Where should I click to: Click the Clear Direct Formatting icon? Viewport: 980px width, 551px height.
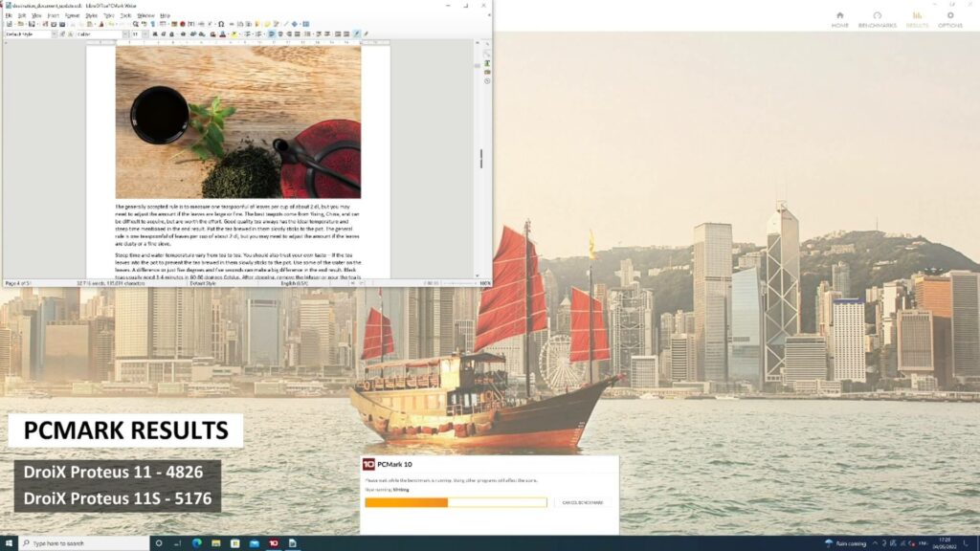212,34
